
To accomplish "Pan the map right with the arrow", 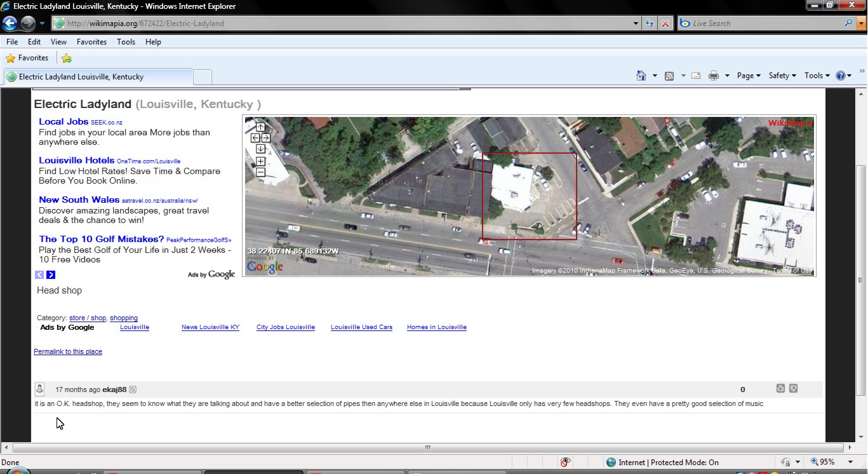I will (x=265, y=138).
